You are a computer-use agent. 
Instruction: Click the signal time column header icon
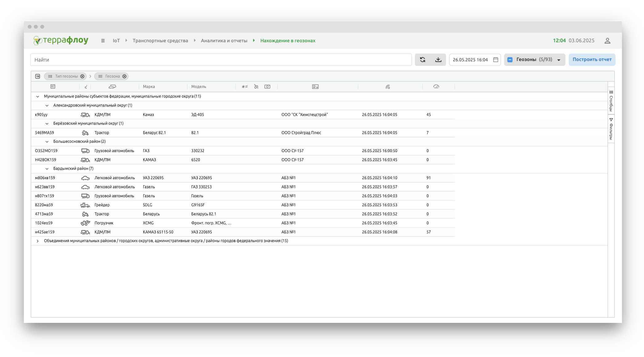tap(388, 87)
